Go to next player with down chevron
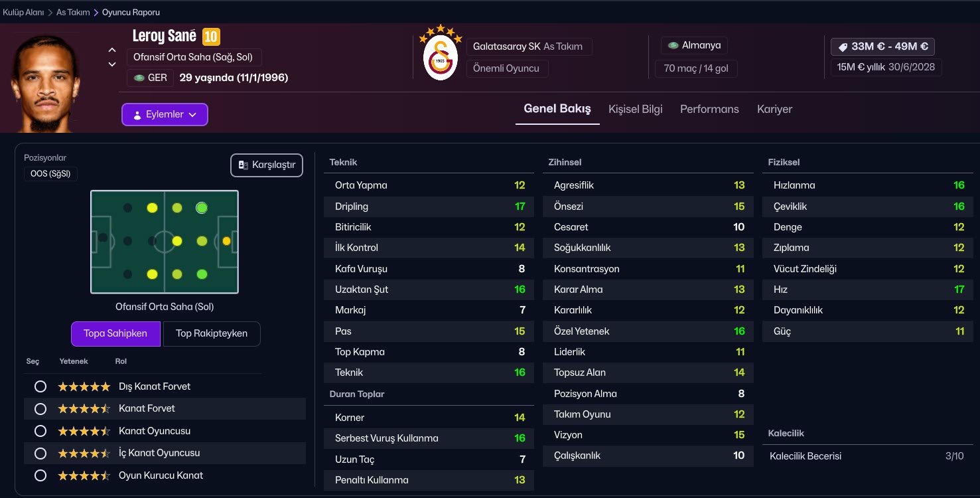 pyautogui.click(x=112, y=64)
